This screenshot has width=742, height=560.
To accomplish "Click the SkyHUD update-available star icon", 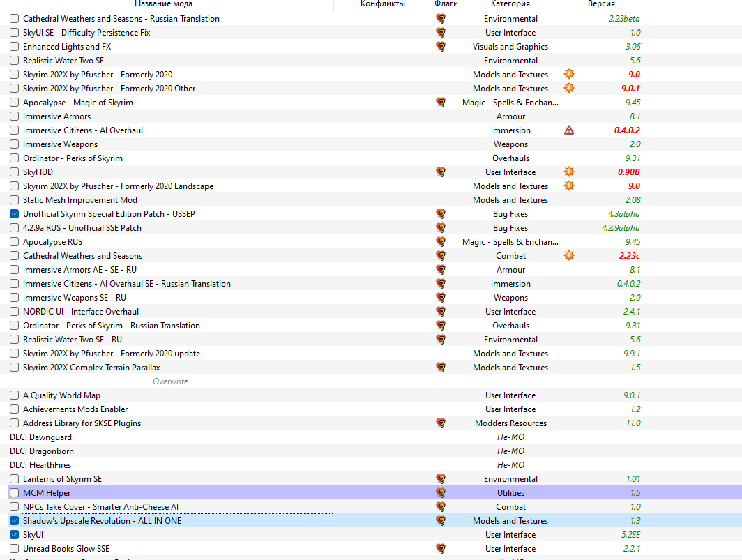I will [569, 172].
